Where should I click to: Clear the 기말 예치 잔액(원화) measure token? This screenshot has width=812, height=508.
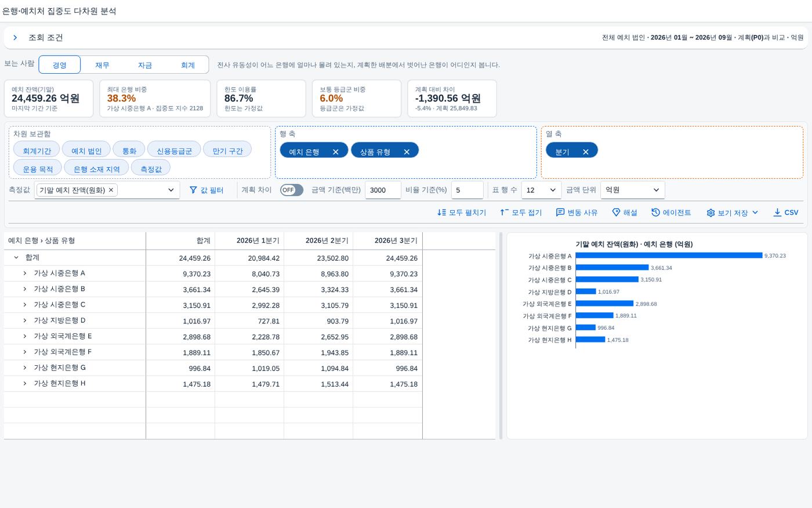111,190
